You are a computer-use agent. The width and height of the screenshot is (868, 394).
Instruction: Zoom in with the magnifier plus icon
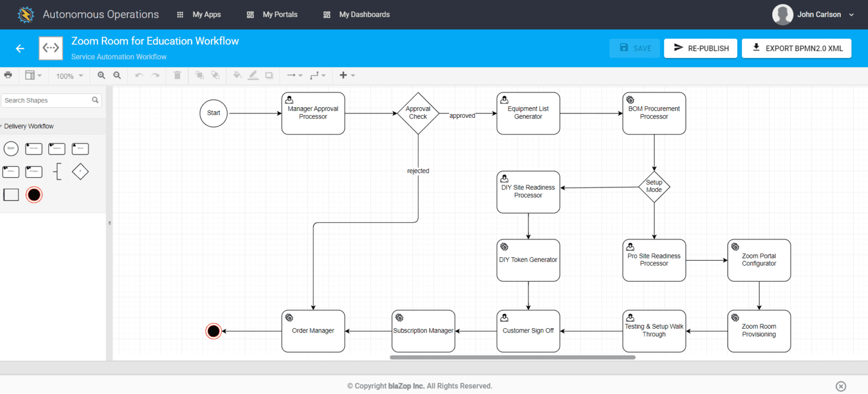point(101,75)
